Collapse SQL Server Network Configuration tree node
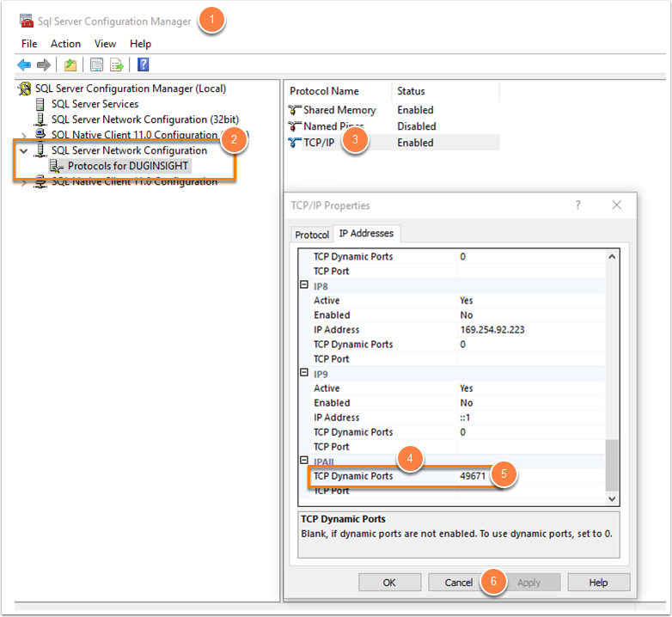The width and height of the screenshot is (672, 617). click(x=24, y=151)
